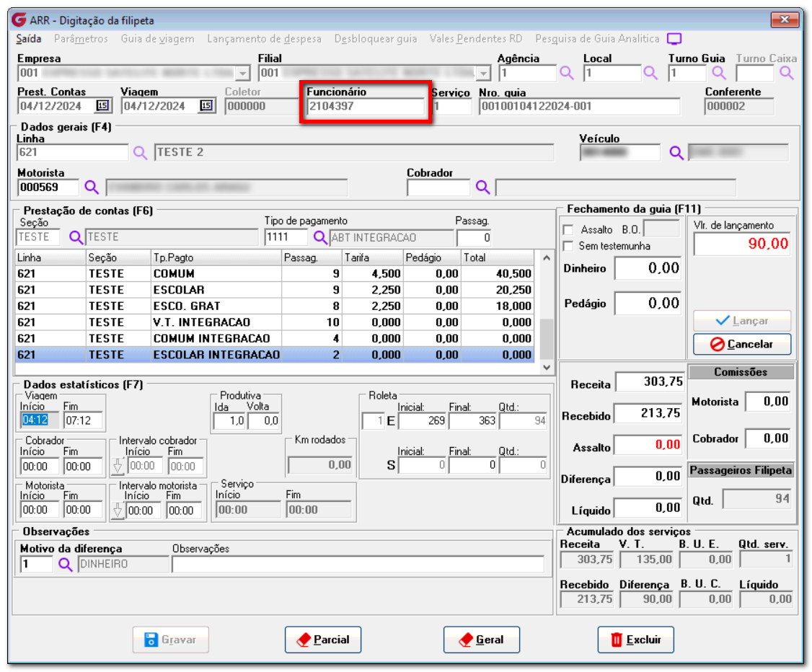Toggle Sem testemunha checkbox
812x672 pixels.
tap(568, 246)
